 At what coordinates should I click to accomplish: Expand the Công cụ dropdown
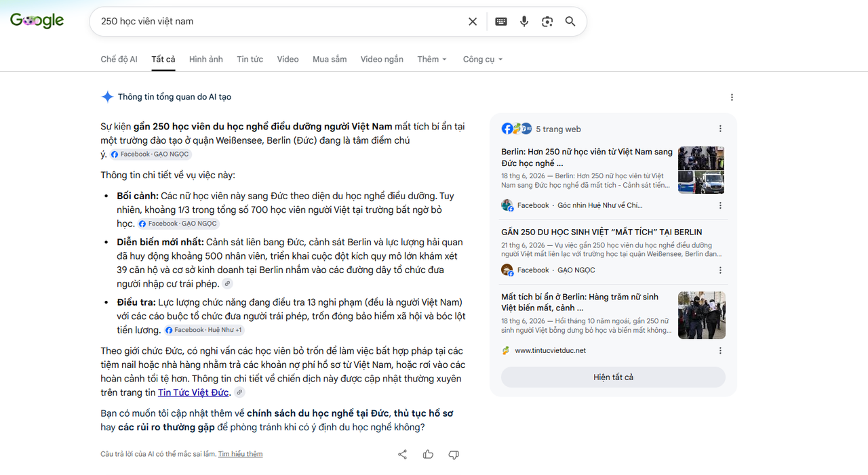click(483, 59)
